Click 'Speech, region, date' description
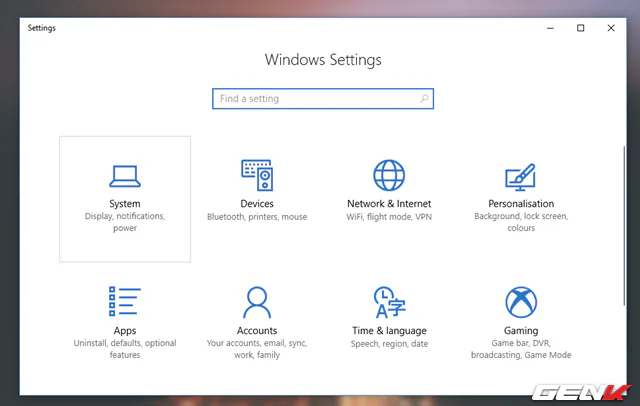Viewport: 640px width, 406px height. pos(389,344)
